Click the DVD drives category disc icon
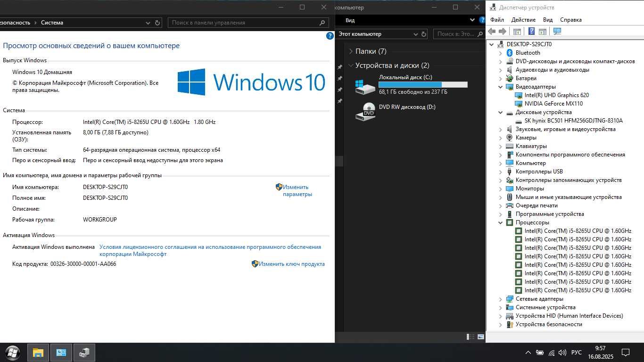Screen dimensions: 644x362 coord(510,61)
